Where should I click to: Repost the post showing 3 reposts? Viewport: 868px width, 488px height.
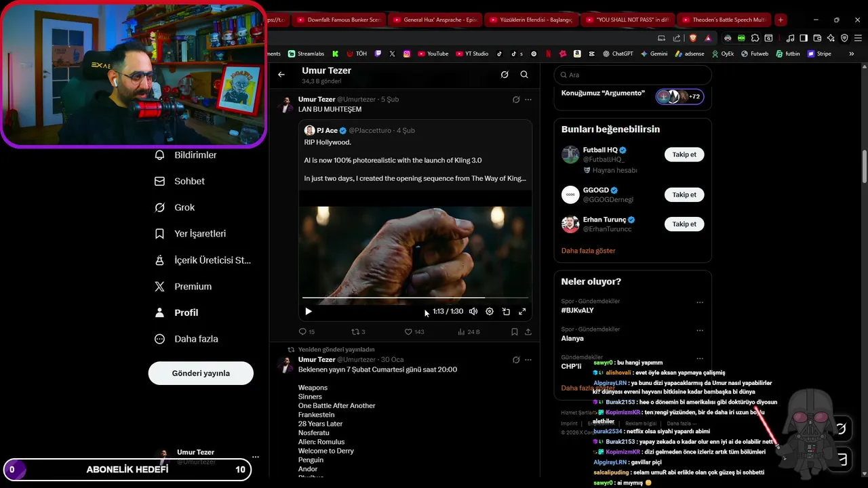click(358, 332)
